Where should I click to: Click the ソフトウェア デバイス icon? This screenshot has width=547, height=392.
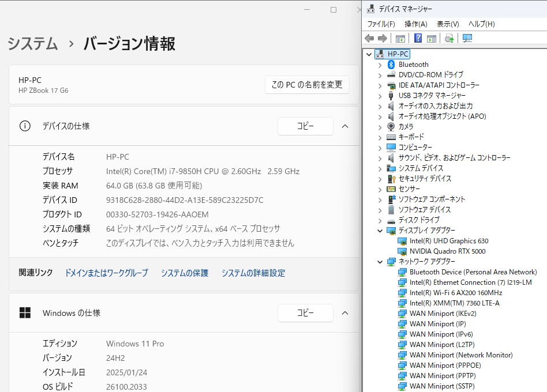(x=391, y=210)
